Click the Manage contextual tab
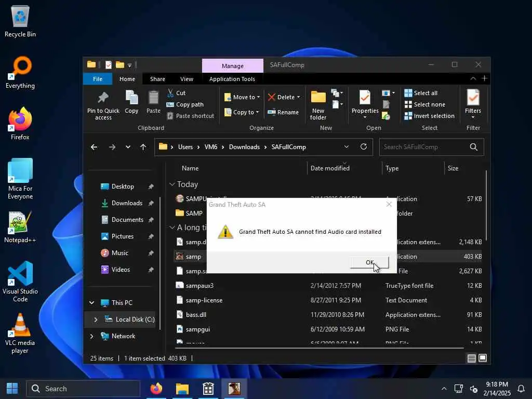 pos(233,66)
